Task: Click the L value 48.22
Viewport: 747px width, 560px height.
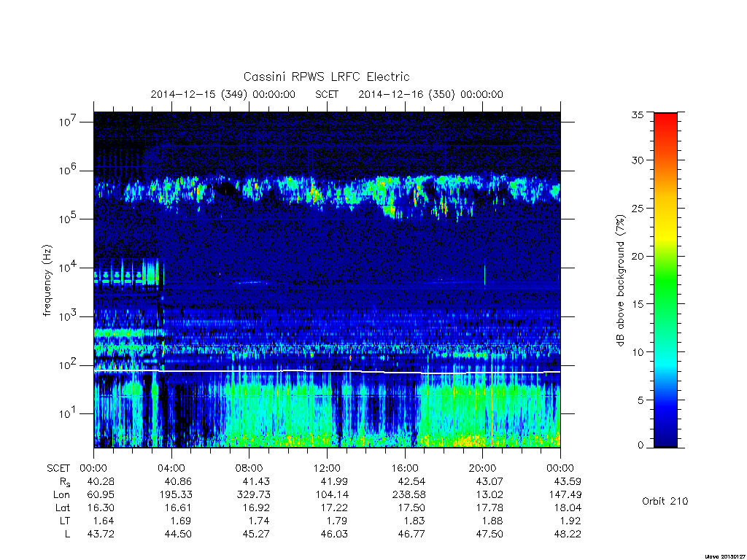Action: pyautogui.click(x=568, y=534)
